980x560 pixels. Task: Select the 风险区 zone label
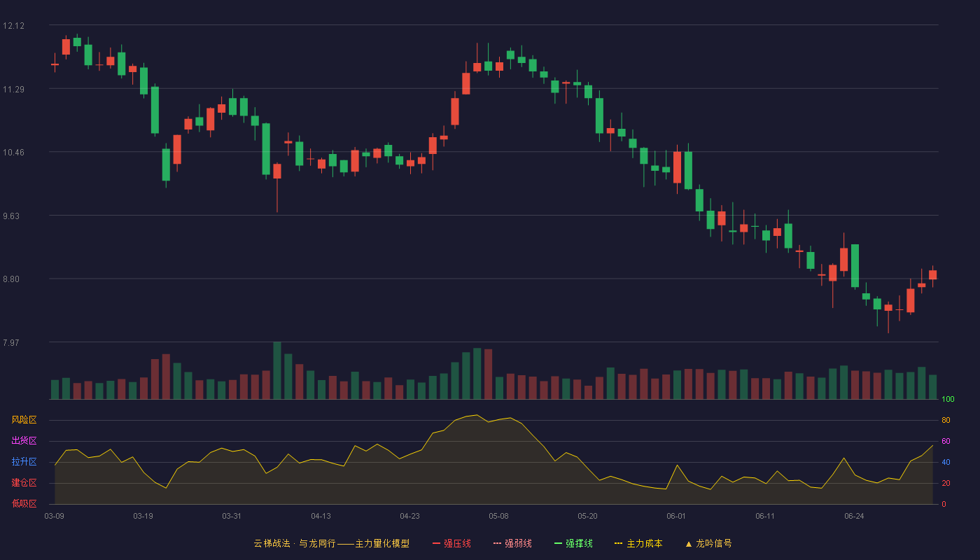pos(24,420)
